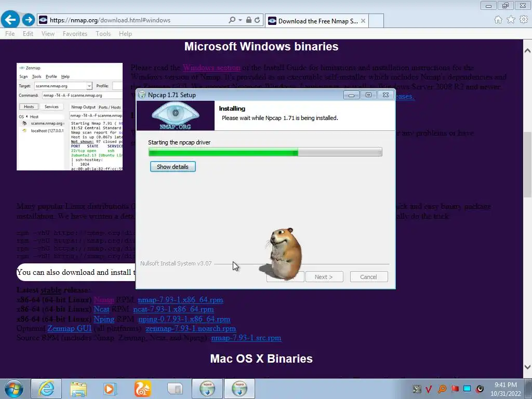The image size is (532, 399).
Task: Minimize the Npcap 1.71 Setup window
Action: [351, 95]
